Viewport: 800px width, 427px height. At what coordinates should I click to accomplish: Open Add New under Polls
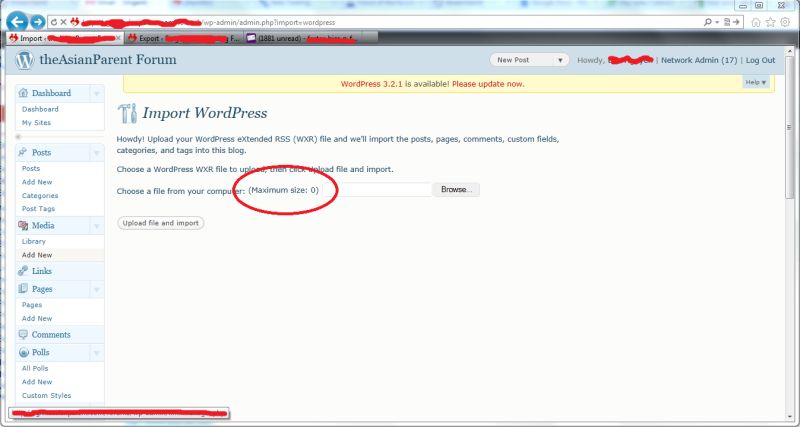coord(37,382)
